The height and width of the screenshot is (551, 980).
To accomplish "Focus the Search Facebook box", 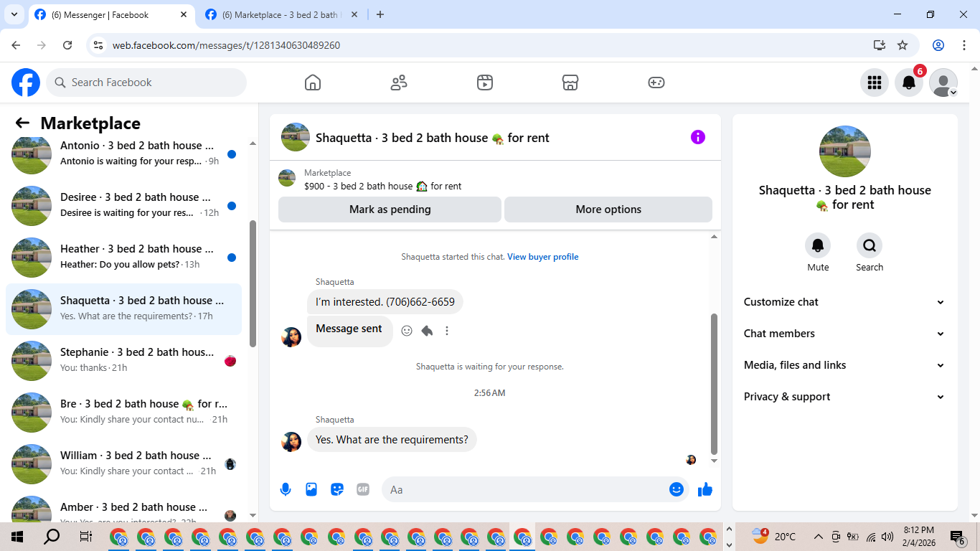I will 146,83.
